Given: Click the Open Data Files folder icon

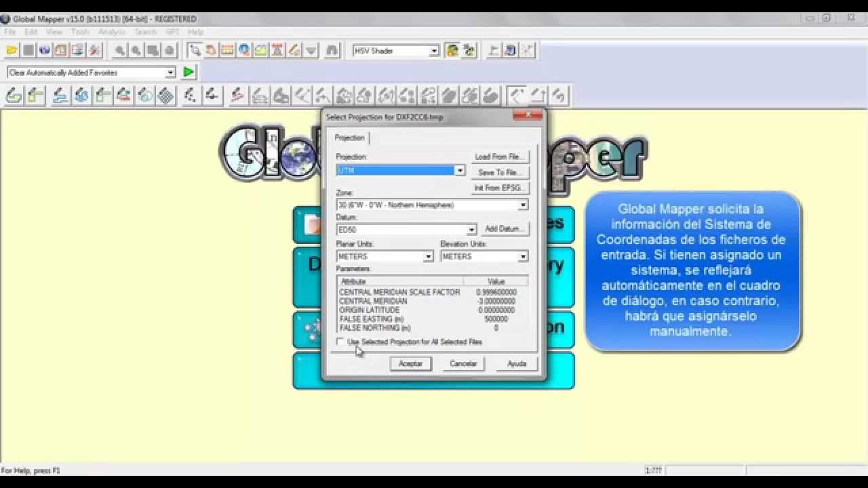Looking at the screenshot, I should tap(12, 50).
